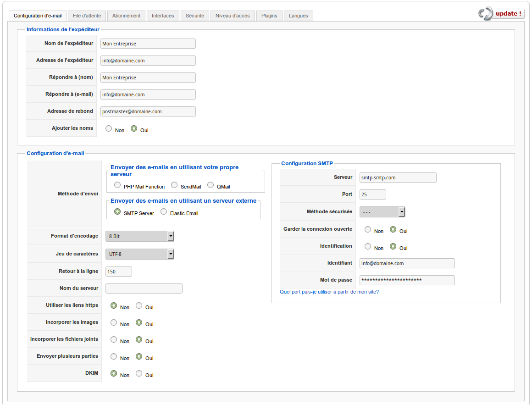
Task: Click the Adresse de rebond field
Action: pos(148,111)
